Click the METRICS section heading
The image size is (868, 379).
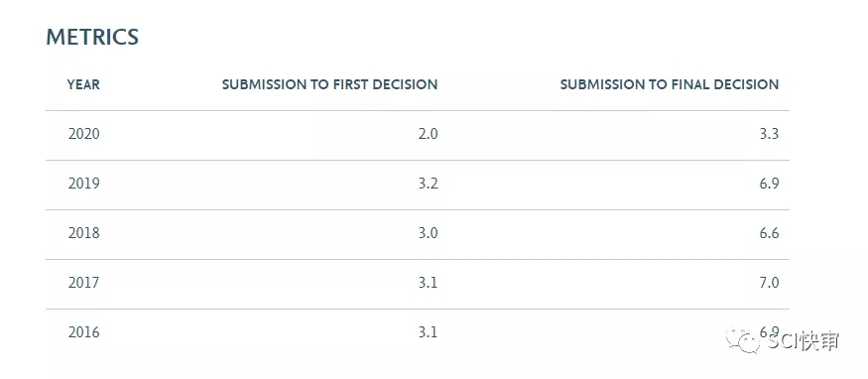coord(92,37)
